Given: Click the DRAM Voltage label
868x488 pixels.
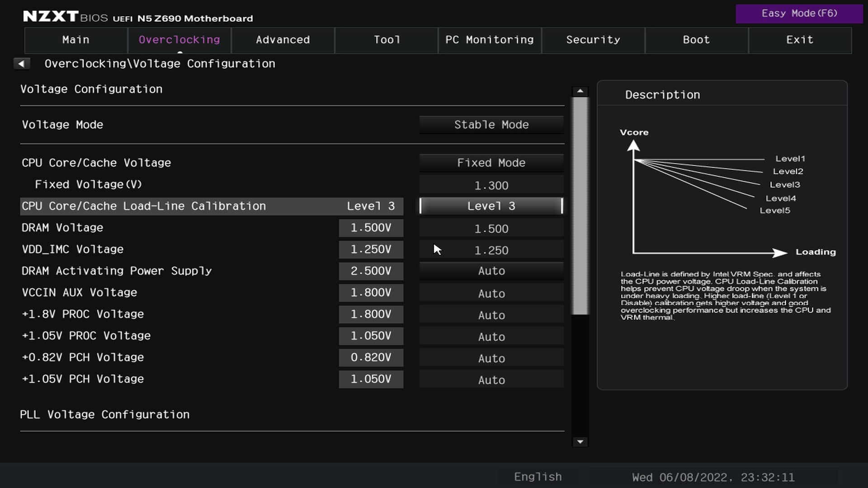Looking at the screenshot, I should [x=62, y=228].
